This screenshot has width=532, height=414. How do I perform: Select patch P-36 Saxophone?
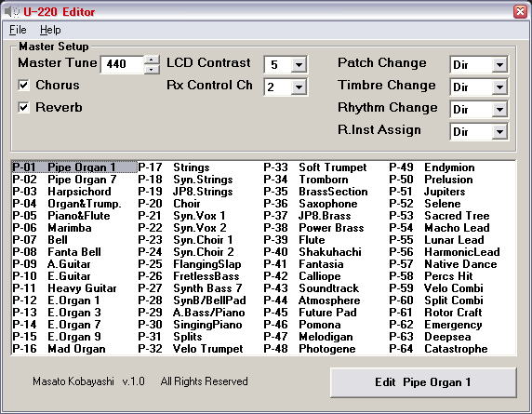click(x=326, y=204)
